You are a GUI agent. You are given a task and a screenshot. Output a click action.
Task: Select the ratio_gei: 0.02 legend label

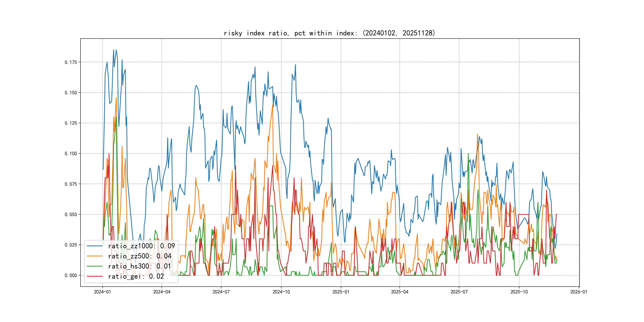[136, 276]
